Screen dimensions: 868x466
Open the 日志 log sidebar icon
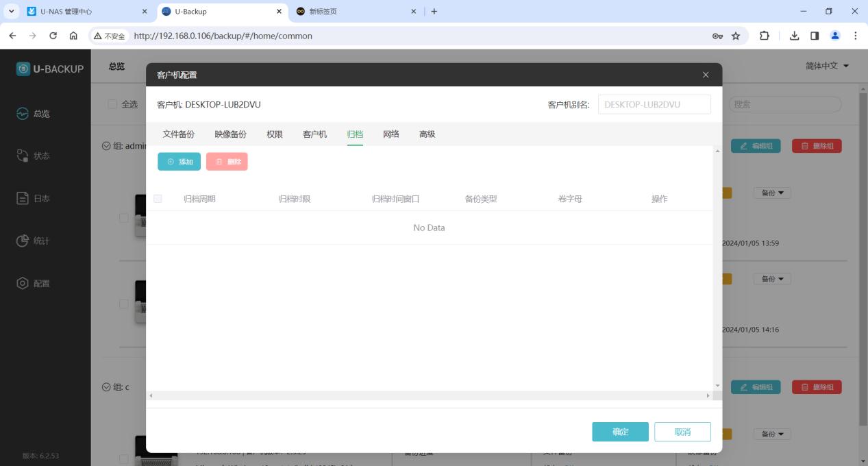[23, 198]
